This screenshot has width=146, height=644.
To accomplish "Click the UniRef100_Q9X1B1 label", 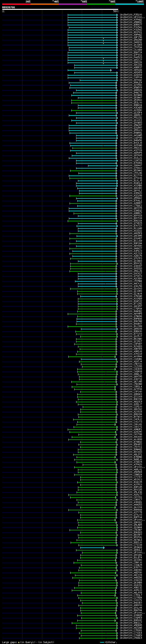I will [x=131, y=555].
